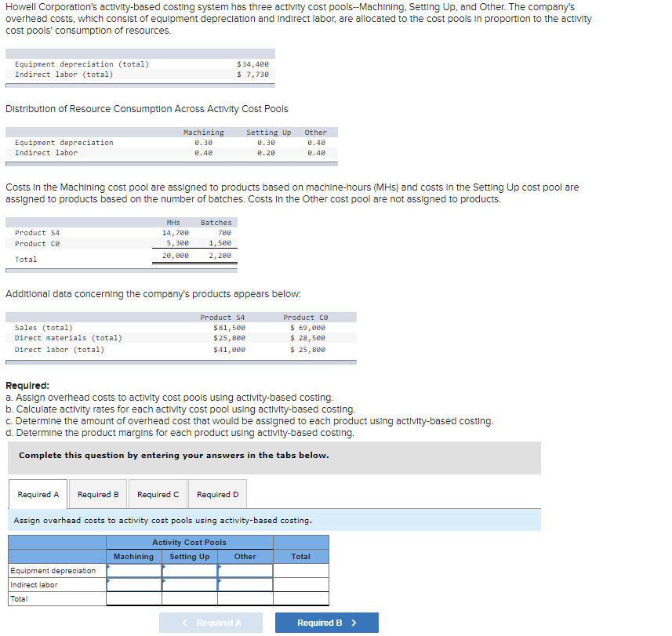The width and height of the screenshot is (672, 636).
Task: Click the '5,300' MHs value for Product C0
Action: [x=177, y=243]
